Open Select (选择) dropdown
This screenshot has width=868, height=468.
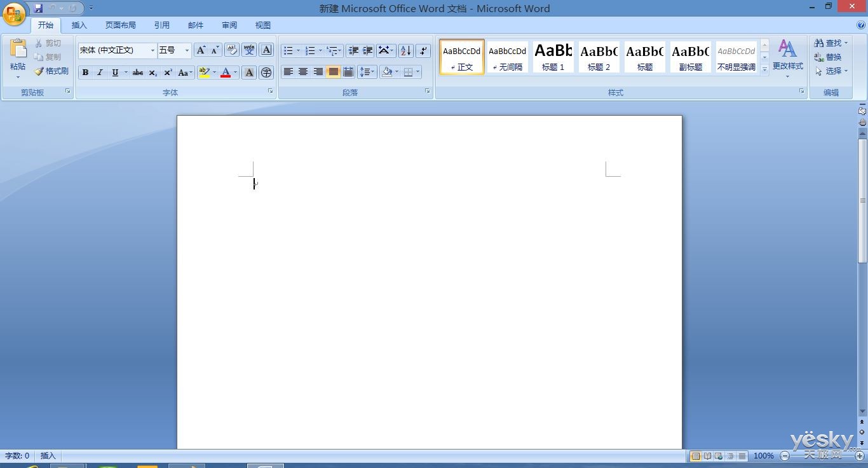pos(832,71)
